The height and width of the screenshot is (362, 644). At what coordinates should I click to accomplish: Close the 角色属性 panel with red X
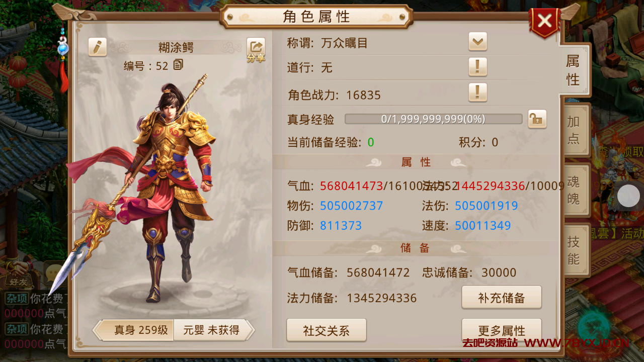pyautogui.click(x=544, y=22)
